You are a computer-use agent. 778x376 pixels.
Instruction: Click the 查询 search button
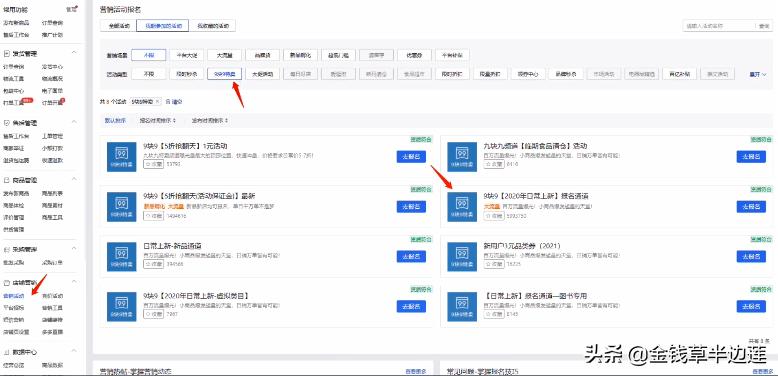coord(764,25)
